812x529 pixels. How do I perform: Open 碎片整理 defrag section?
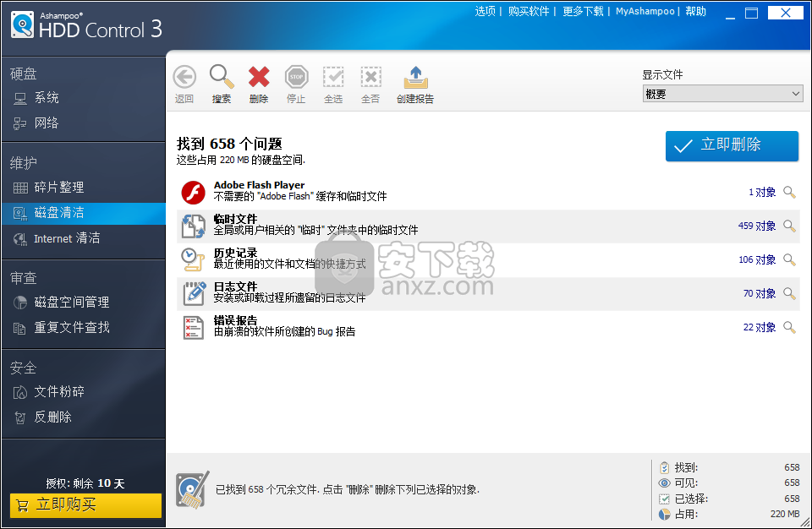pos(84,188)
